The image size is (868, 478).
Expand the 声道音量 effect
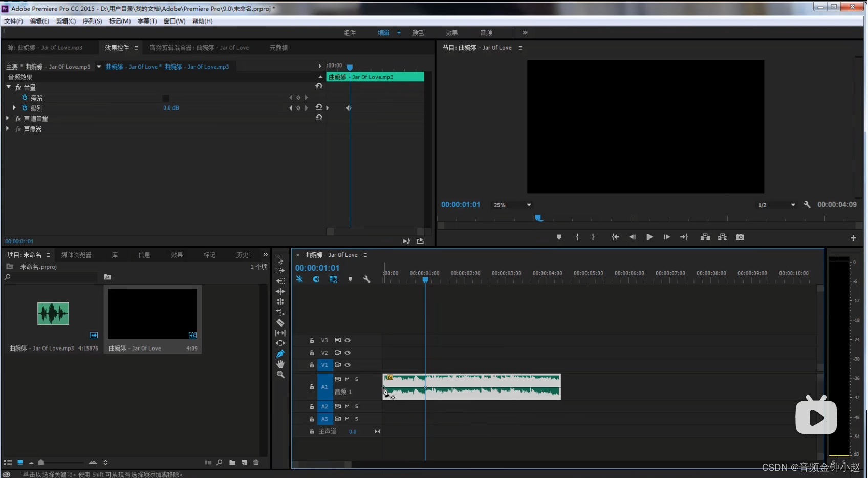(x=8, y=118)
